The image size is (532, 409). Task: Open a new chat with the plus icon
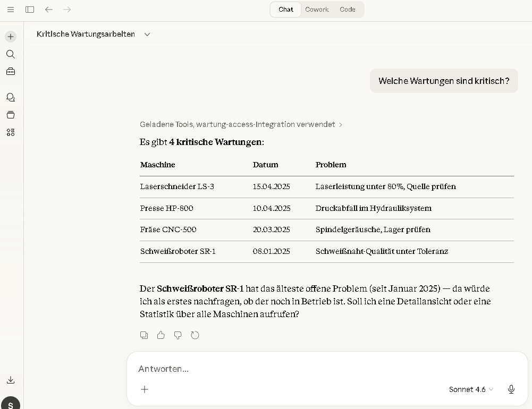click(11, 37)
